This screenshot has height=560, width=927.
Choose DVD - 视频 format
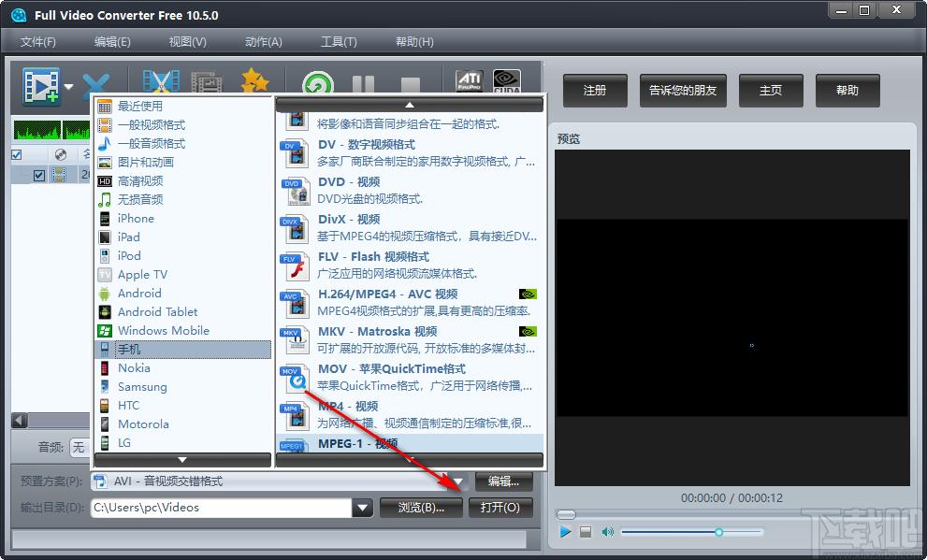point(410,190)
